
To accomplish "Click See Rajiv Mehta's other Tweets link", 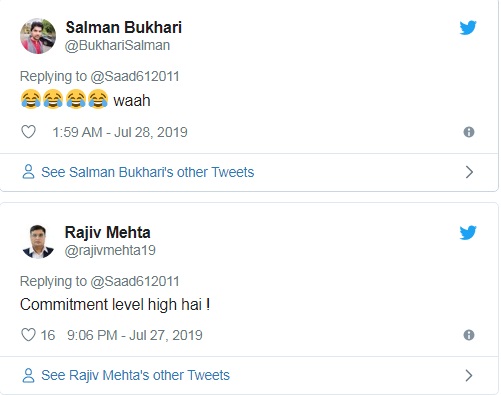I will click(x=135, y=375).
